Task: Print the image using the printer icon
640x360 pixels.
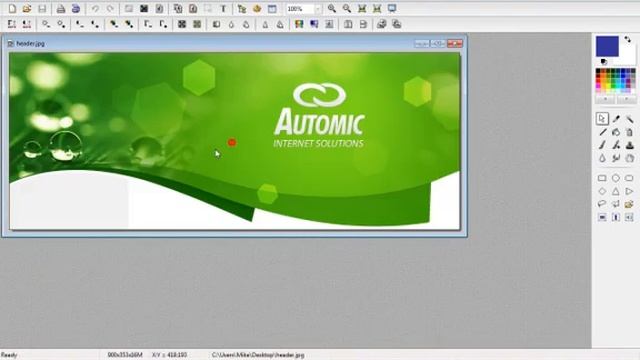Action: 61,9
